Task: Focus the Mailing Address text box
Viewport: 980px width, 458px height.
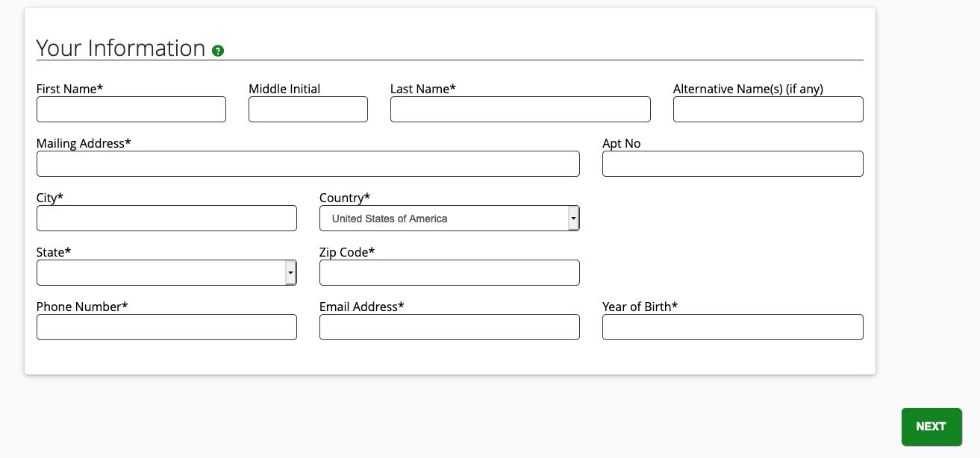Action: pos(308,163)
